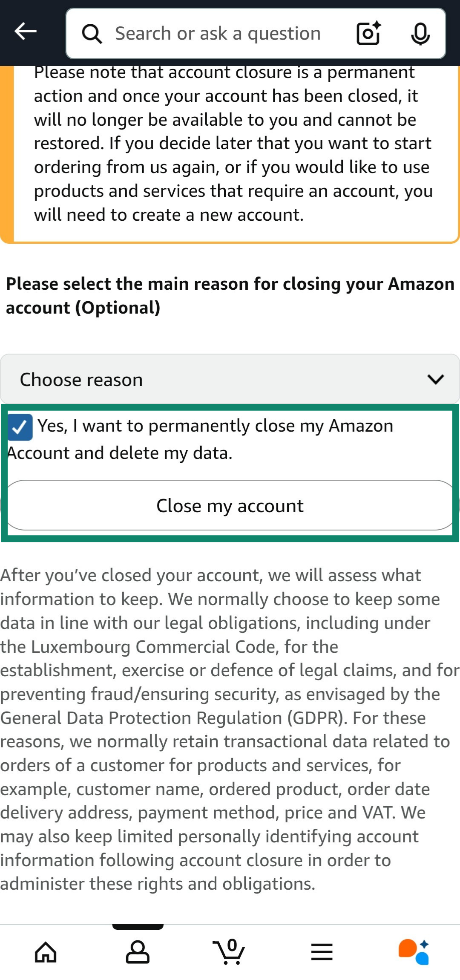Tap the active tab indicator above the person icon
The width and height of the screenshot is (460, 980).
click(138, 925)
